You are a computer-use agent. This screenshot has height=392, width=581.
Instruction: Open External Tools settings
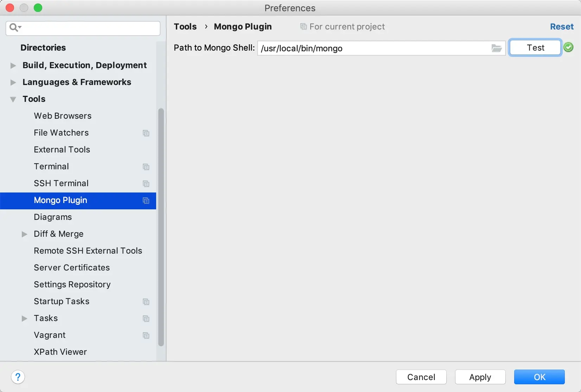(62, 150)
